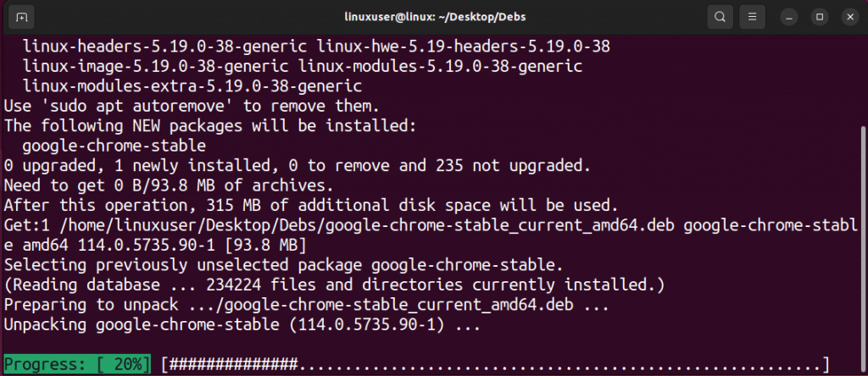
Task: Close the terminal window
Action: [849, 17]
